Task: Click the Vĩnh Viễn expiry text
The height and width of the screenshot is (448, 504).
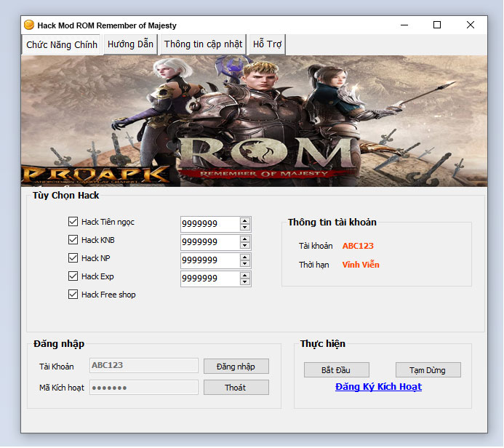Action: [x=361, y=265]
